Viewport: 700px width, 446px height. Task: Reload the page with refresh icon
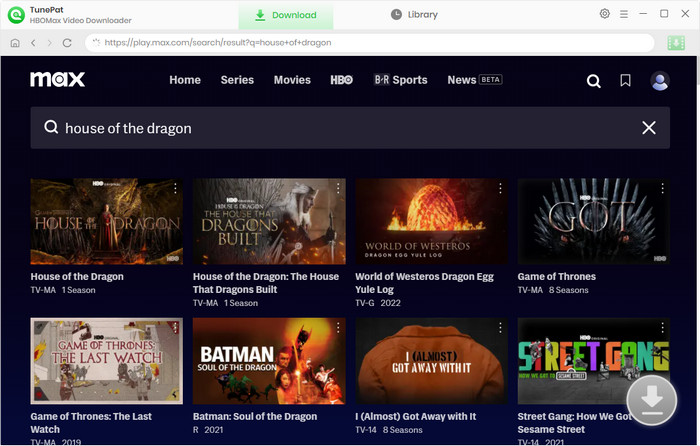[67, 43]
